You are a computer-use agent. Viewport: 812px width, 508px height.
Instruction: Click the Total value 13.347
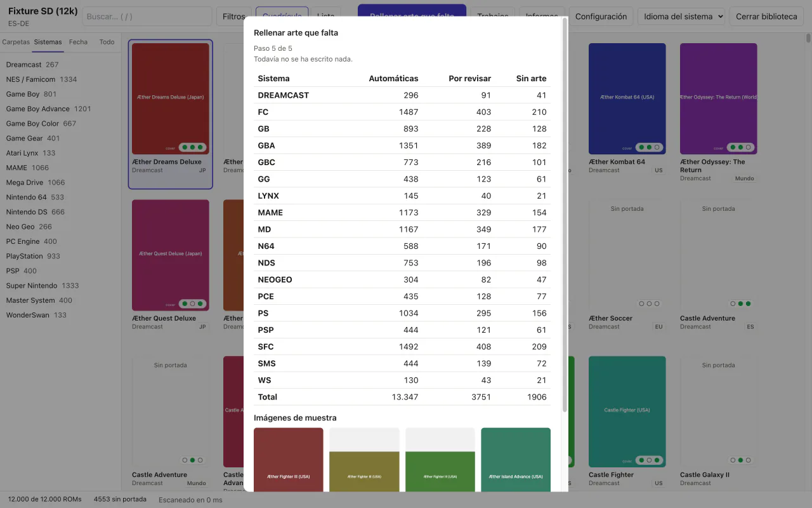(403, 397)
